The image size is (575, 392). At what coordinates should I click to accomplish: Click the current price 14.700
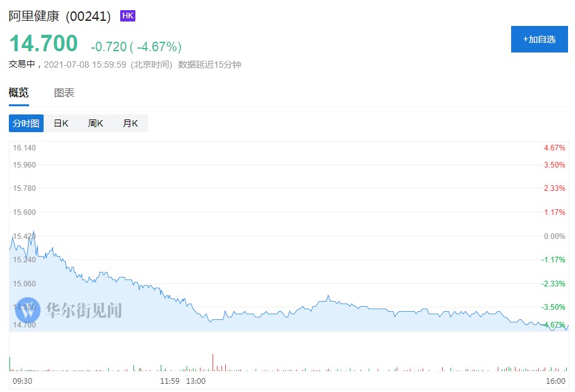pyautogui.click(x=43, y=44)
